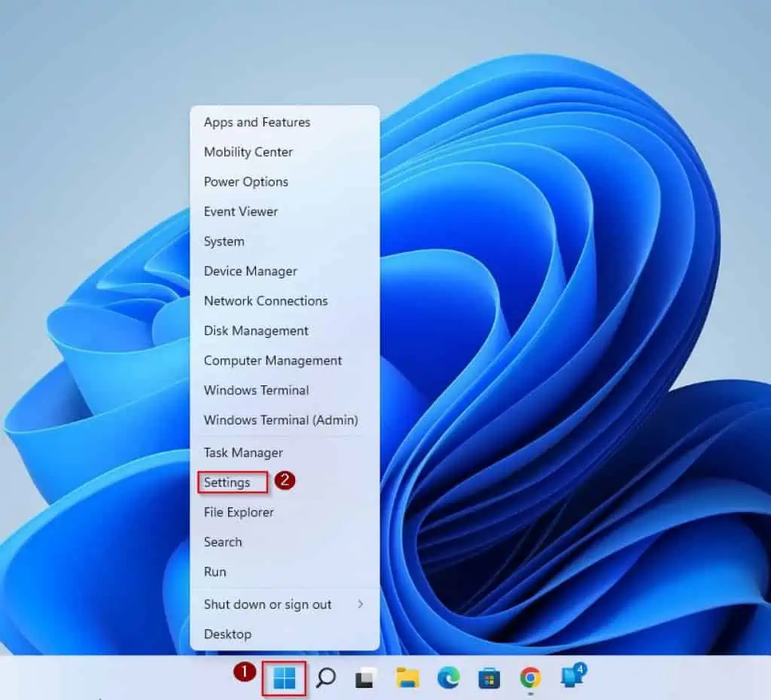
Task: Click Power Options in the menu
Action: (245, 181)
